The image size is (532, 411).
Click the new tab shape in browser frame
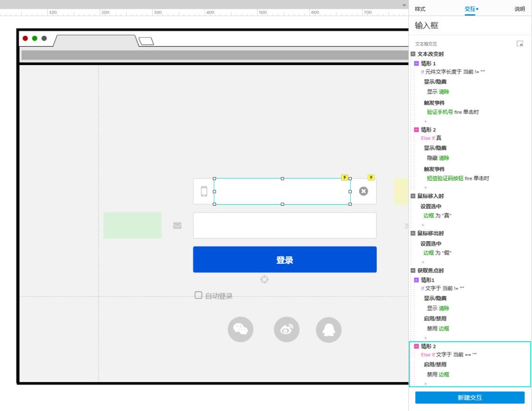pos(146,41)
